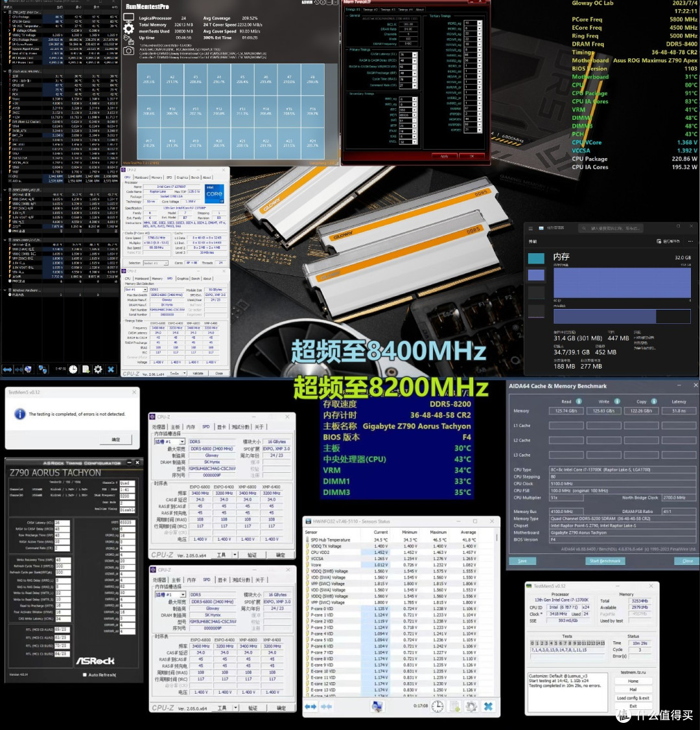Open Tools dropdown arrow in English CPU-Z

(x=184, y=373)
